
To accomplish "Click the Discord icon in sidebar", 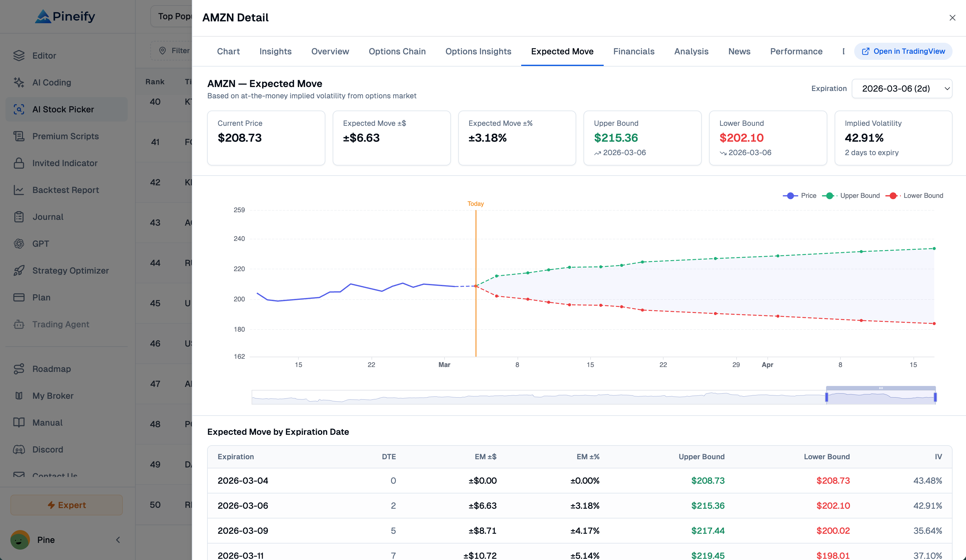I will [19, 449].
